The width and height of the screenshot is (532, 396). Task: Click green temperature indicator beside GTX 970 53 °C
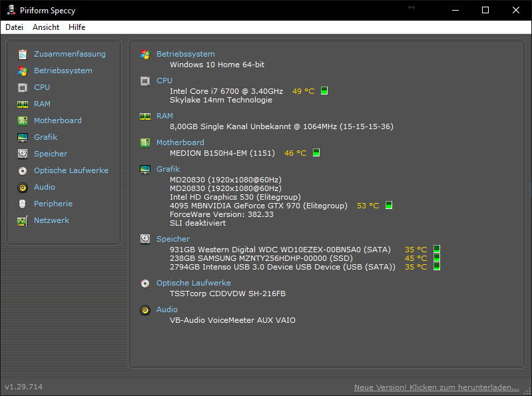coord(389,205)
